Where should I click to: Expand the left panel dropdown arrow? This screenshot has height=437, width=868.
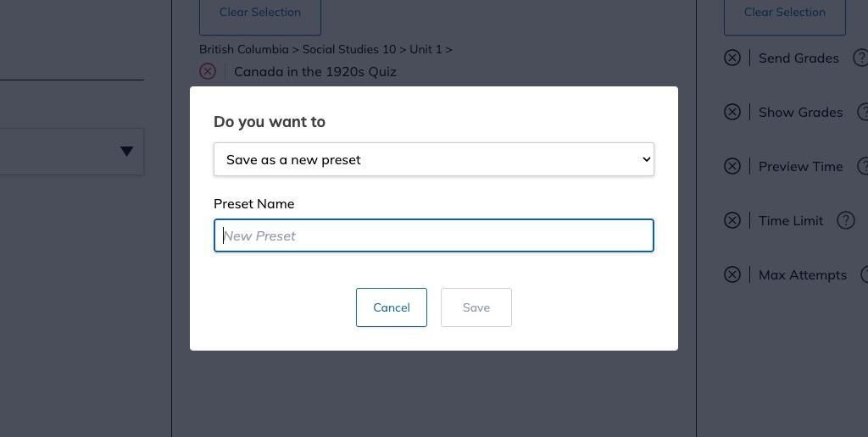pyautogui.click(x=126, y=152)
